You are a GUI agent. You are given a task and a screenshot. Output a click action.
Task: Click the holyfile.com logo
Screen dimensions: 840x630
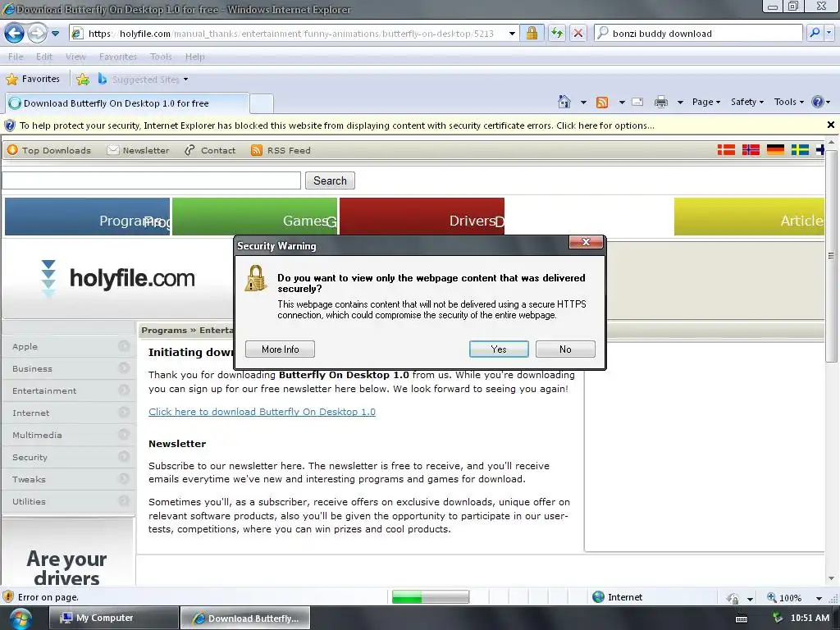(118, 278)
